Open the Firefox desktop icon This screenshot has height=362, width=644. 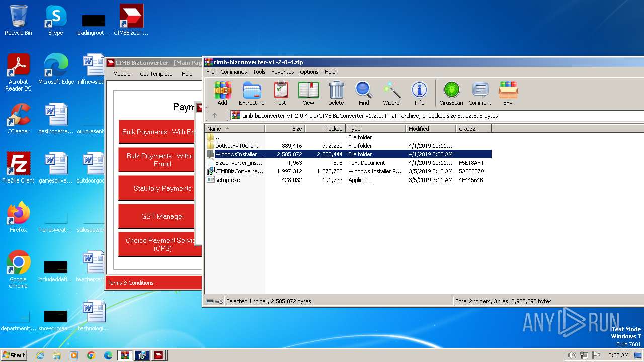click(18, 217)
